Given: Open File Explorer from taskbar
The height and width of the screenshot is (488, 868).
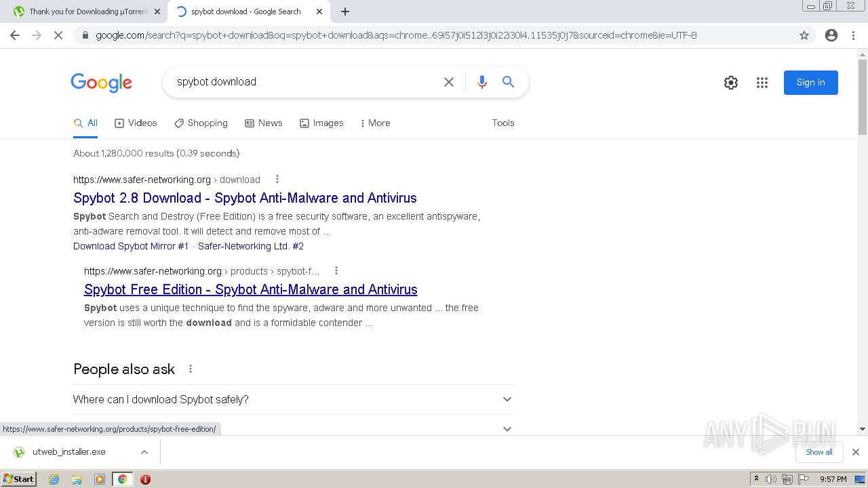Looking at the screenshot, I should (77, 479).
